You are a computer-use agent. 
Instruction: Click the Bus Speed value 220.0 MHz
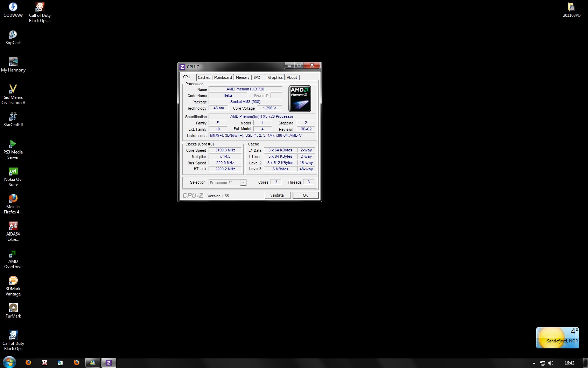pos(225,163)
